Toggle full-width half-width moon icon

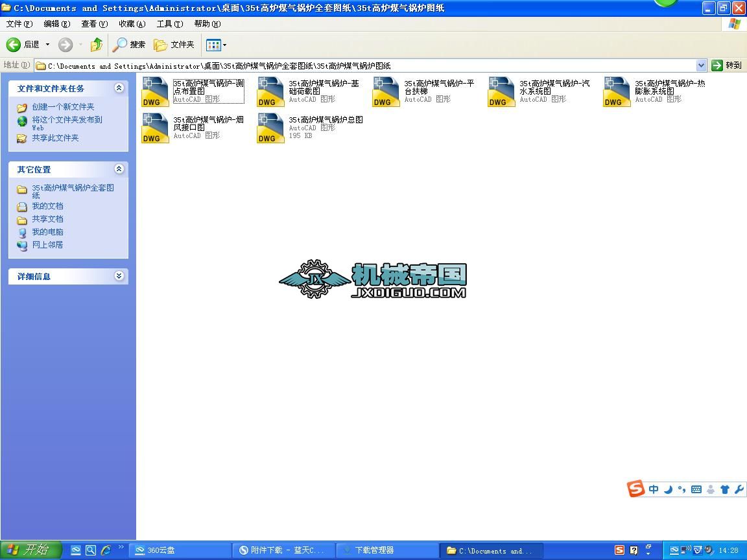(668, 489)
